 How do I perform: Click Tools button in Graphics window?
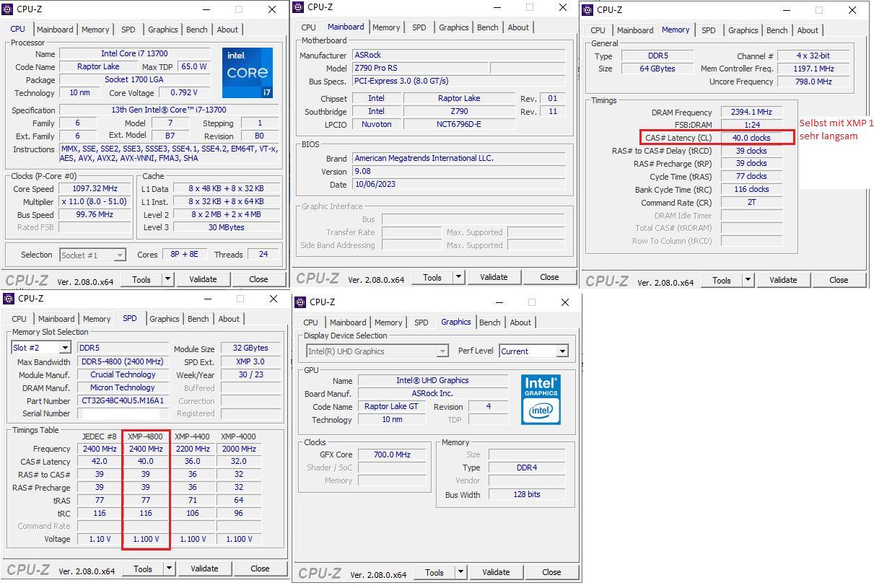[434, 572]
